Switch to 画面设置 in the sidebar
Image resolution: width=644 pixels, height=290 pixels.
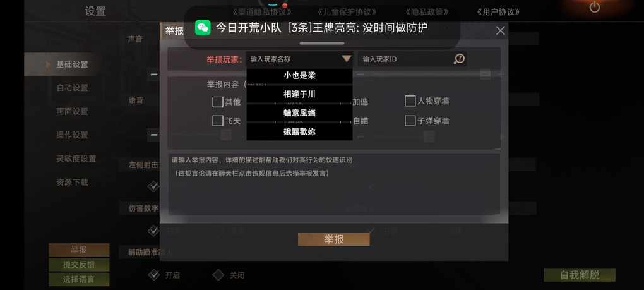(x=72, y=111)
